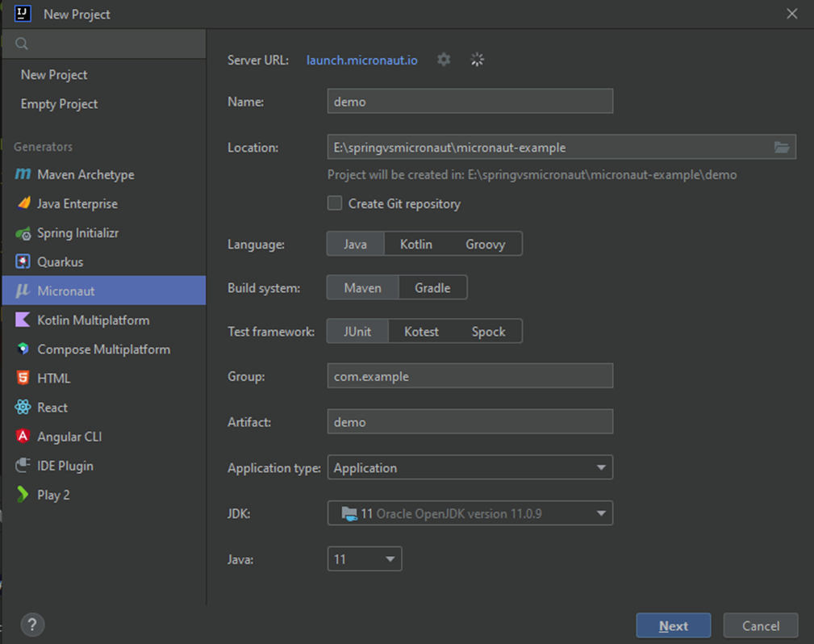
Task: Open the Java version dropdown
Action: point(365,558)
